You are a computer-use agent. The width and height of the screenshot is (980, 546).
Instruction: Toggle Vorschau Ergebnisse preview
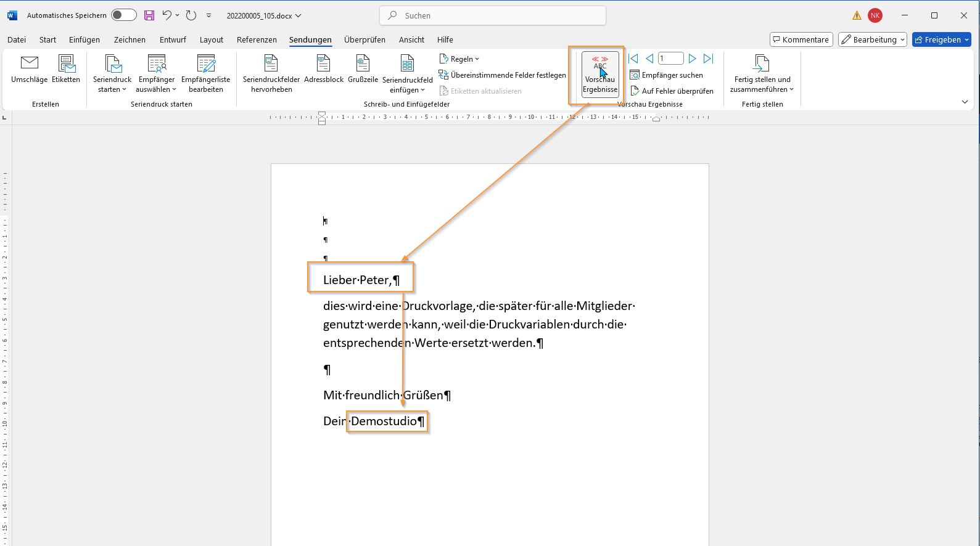pyautogui.click(x=600, y=74)
